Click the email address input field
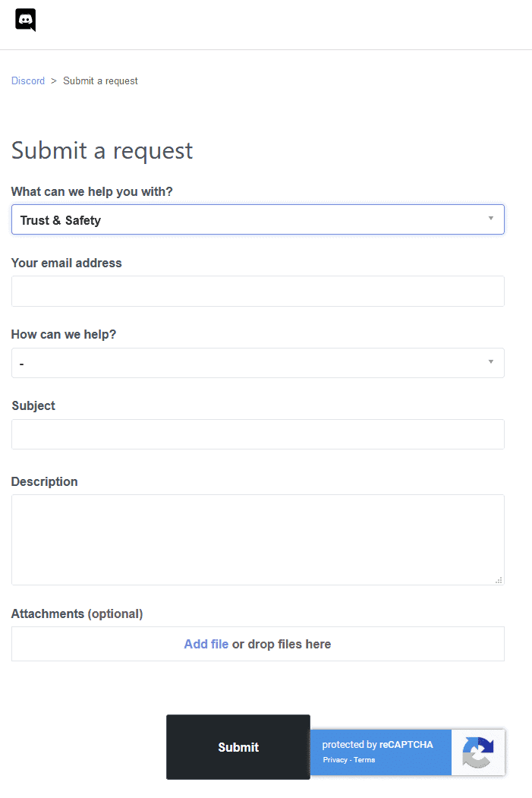 [x=258, y=291]
